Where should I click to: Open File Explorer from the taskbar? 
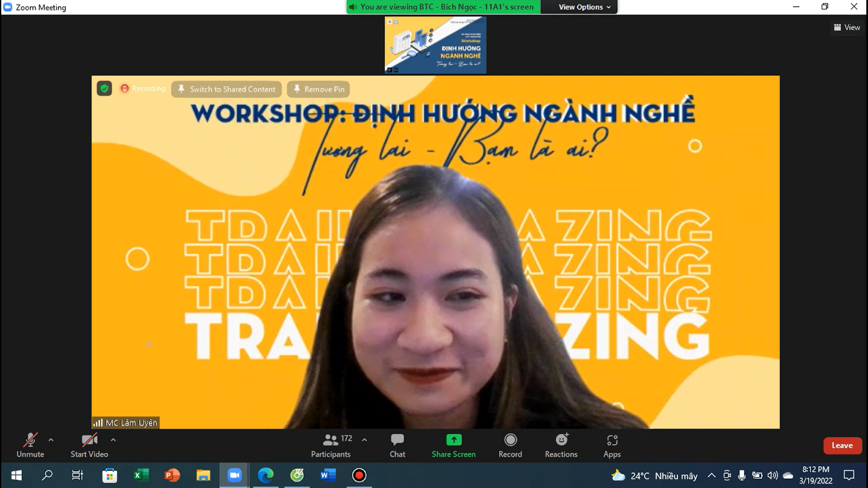tap(203, 476)
